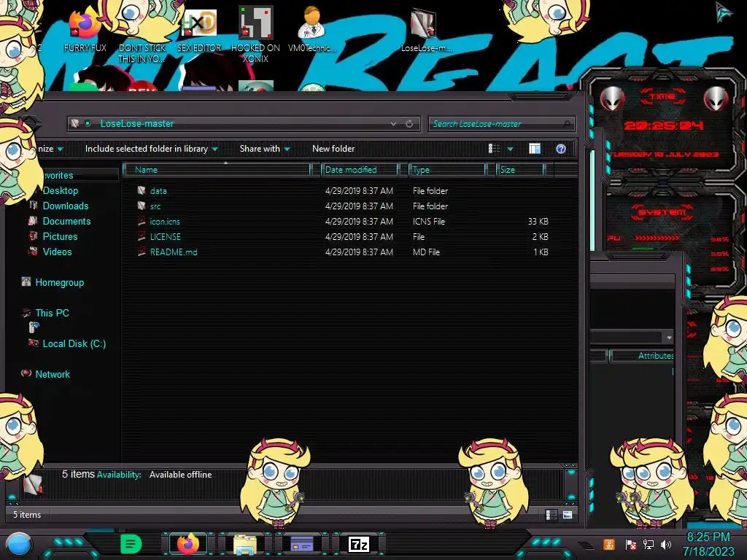Click the Downloads sidebar icon
Image resolution: width=747 pixels, height=560 pixels.
click(34, 205)
